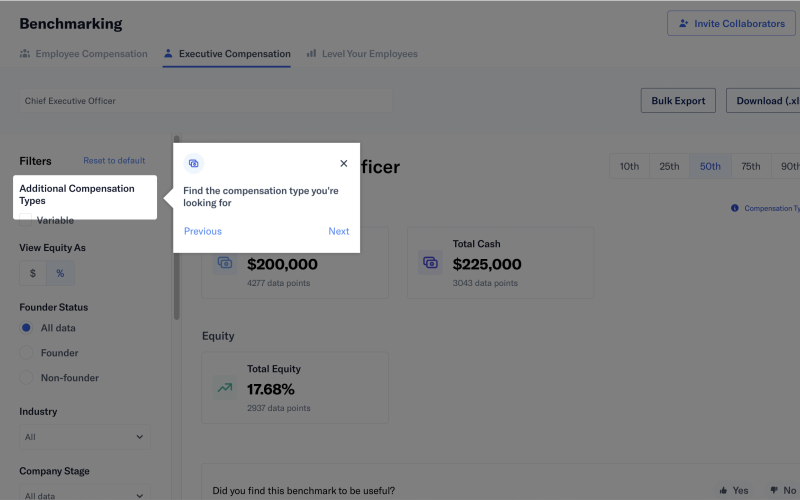This screenshot has height=500, width=800.
Task: Click Next in the tooltip
Action: point(339,231)
